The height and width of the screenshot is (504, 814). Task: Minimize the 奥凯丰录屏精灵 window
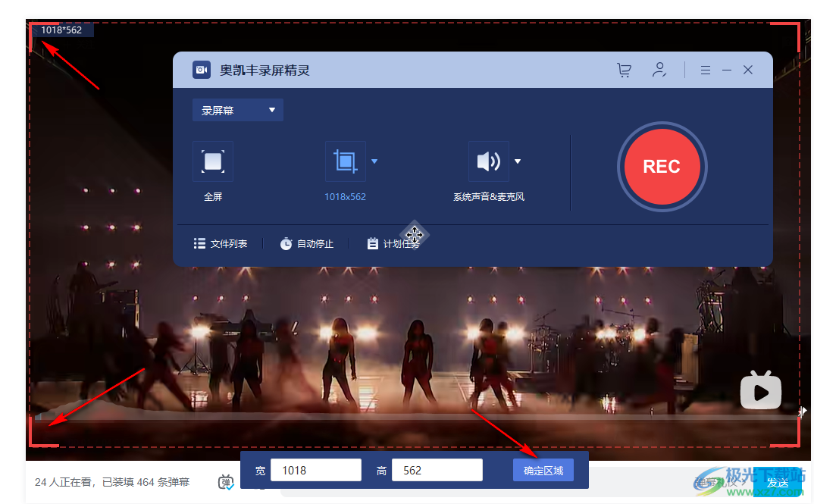[x=727, y=70]
